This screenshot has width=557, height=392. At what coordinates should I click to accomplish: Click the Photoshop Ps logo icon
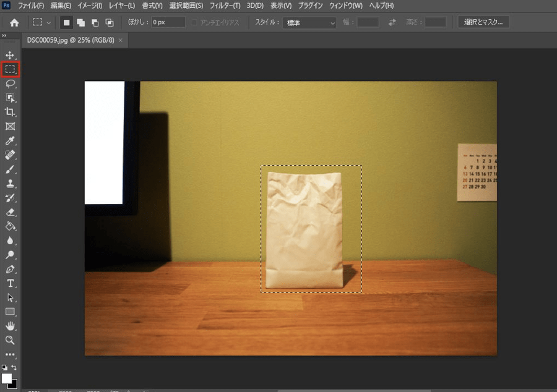[x=6, y=6]
